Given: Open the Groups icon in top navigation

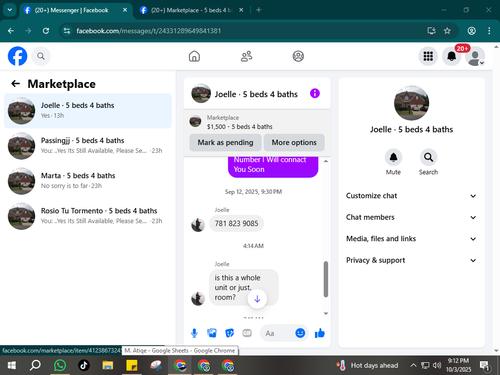Looking at the screenshot, I should tap(298, 56).
